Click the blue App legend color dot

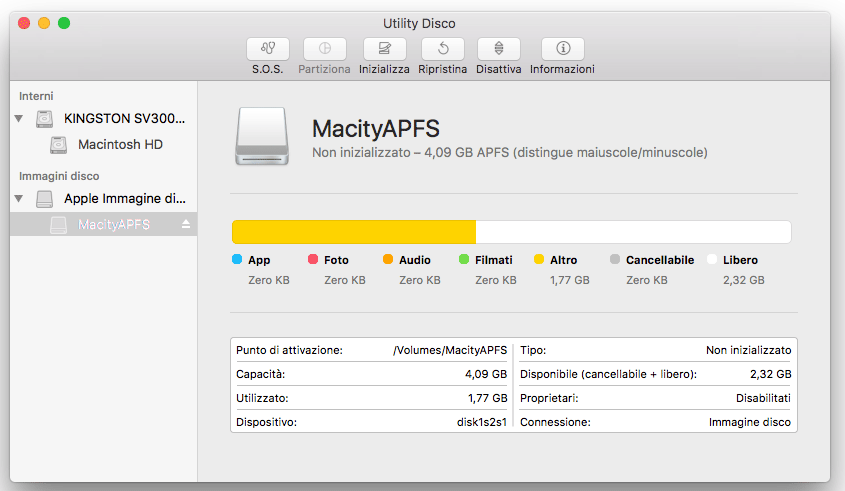pos(237,260)
